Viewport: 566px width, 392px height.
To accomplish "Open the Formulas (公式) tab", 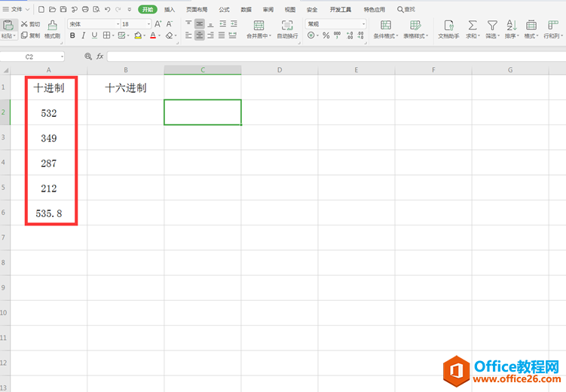I will (224, 10).
